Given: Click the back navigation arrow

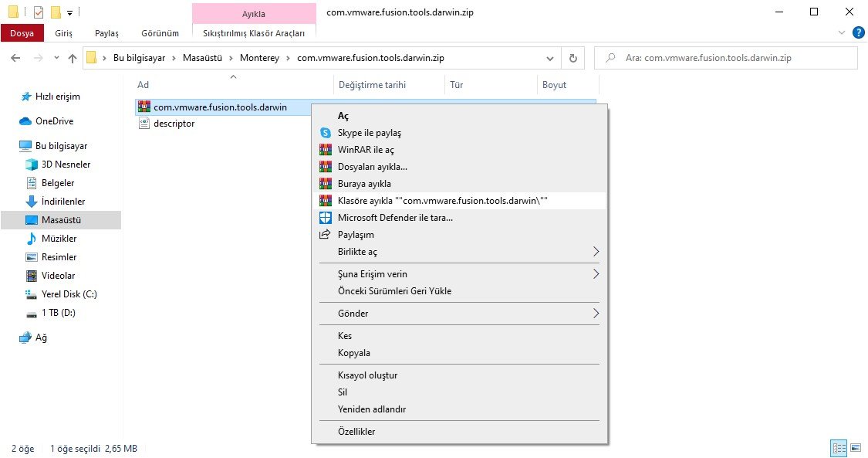Looking at the screenshot, I should 15,58.
